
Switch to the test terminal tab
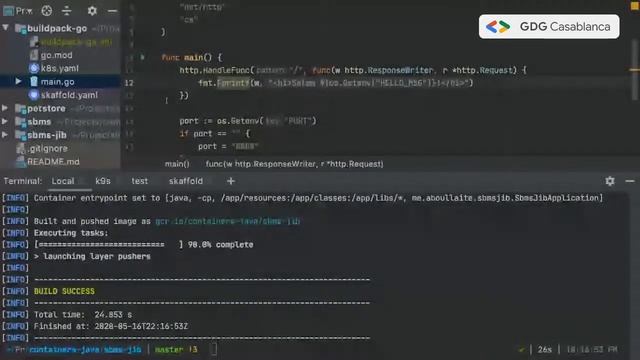click(x=140, y=181)
